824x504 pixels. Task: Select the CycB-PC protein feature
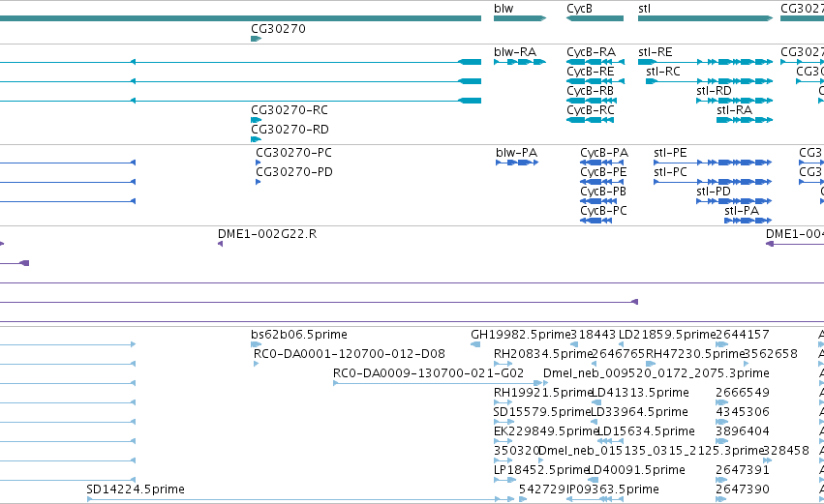point(595,221)
